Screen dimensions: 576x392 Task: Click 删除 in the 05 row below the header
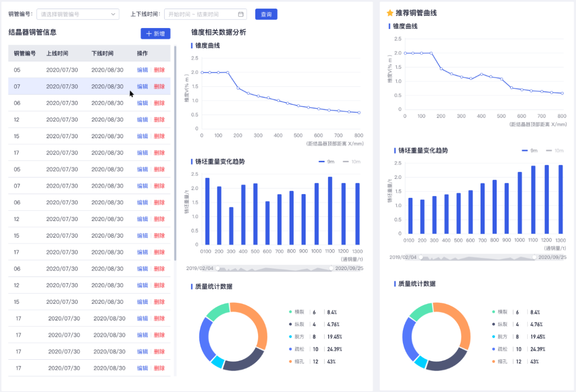pos(159,70)
